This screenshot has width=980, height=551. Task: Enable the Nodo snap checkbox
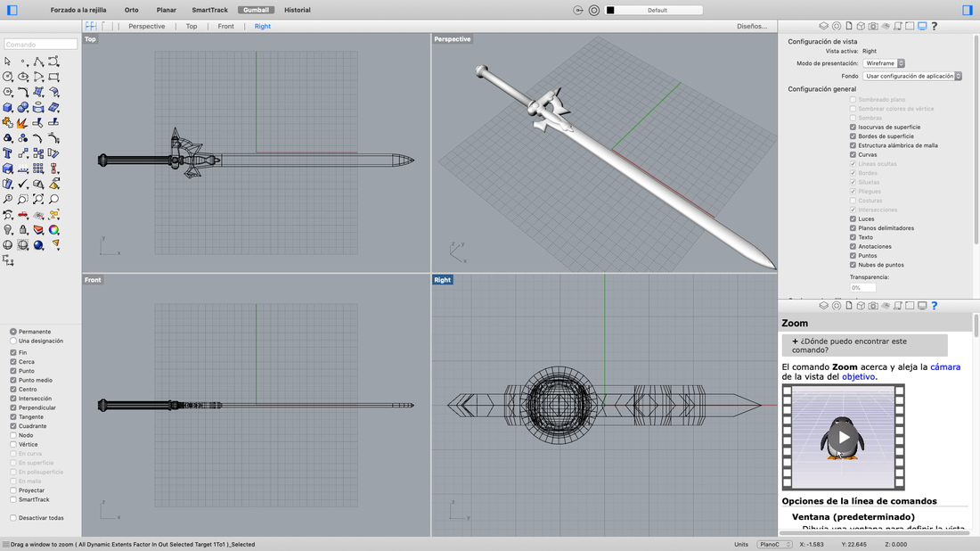click(x=13, y=435)
